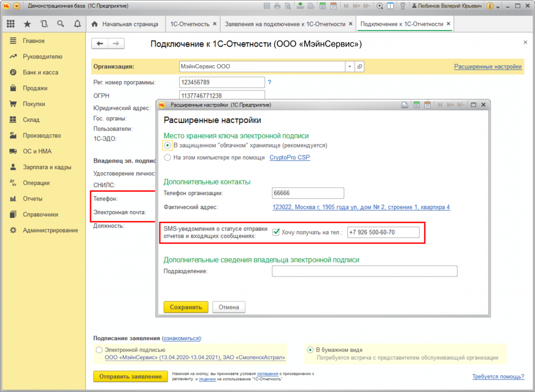
Task: Switch to 'Заявления на подключение' tab
Action: (285, 24)
